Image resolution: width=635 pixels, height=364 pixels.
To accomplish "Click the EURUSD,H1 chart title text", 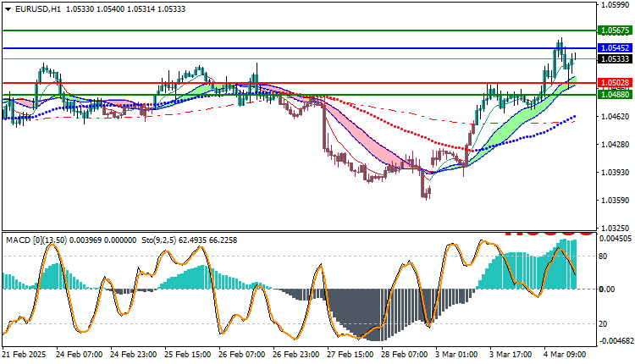I will pyautogui.click(x=38, y=9).
